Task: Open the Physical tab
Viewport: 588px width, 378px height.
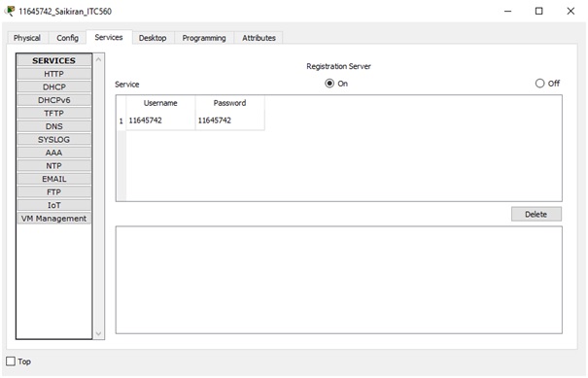Action: tap(27, 38)
